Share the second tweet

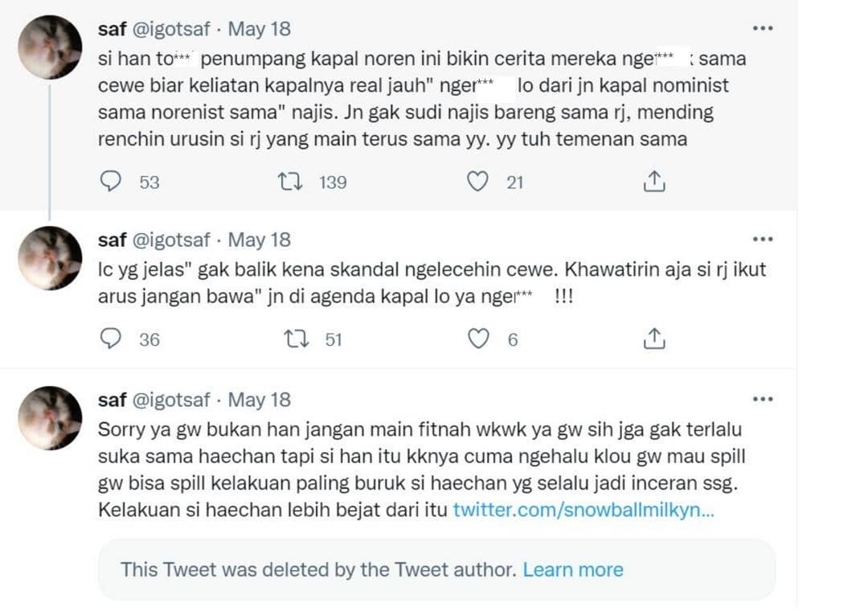pos(656,339)
